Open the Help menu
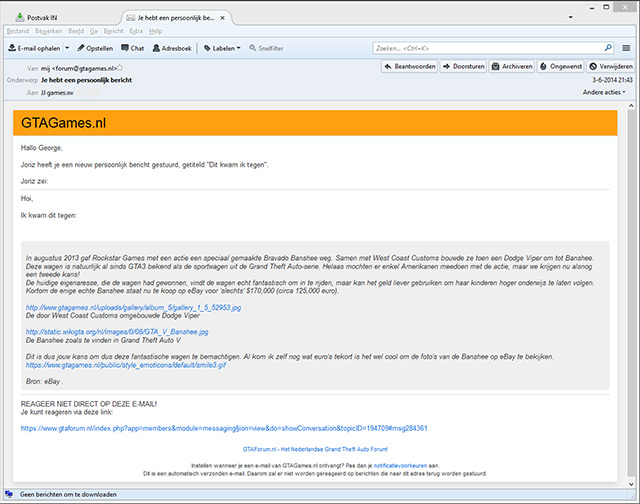This screenshot has height=504, width=640. point(156,31)
